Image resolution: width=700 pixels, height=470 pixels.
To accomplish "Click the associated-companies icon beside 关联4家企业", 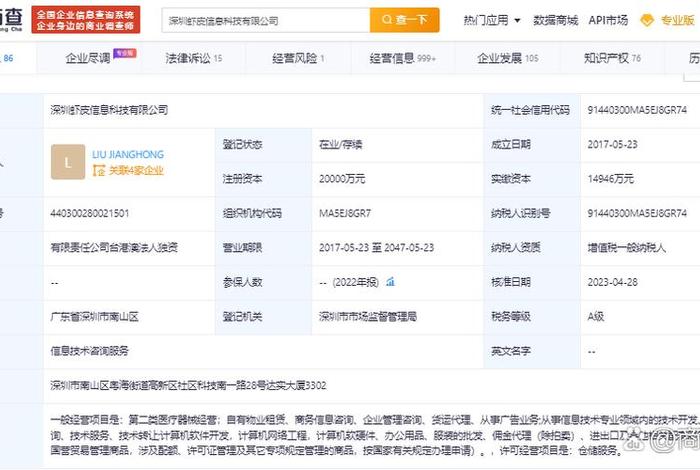I will point(99,171).
